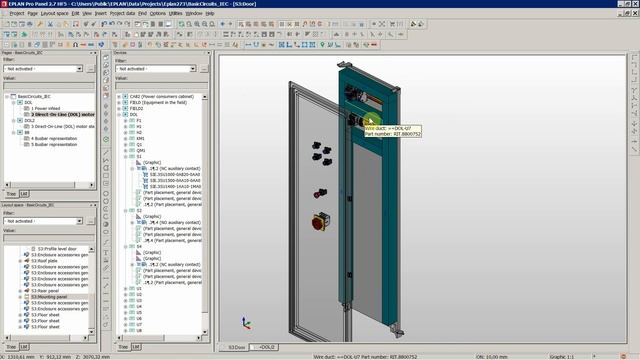Image resolution: width=640 pixels, height=360 pixels.
Task: Click the crossed-arrows fit view icon
Action: pyautogui.click(x=382, y=24)
